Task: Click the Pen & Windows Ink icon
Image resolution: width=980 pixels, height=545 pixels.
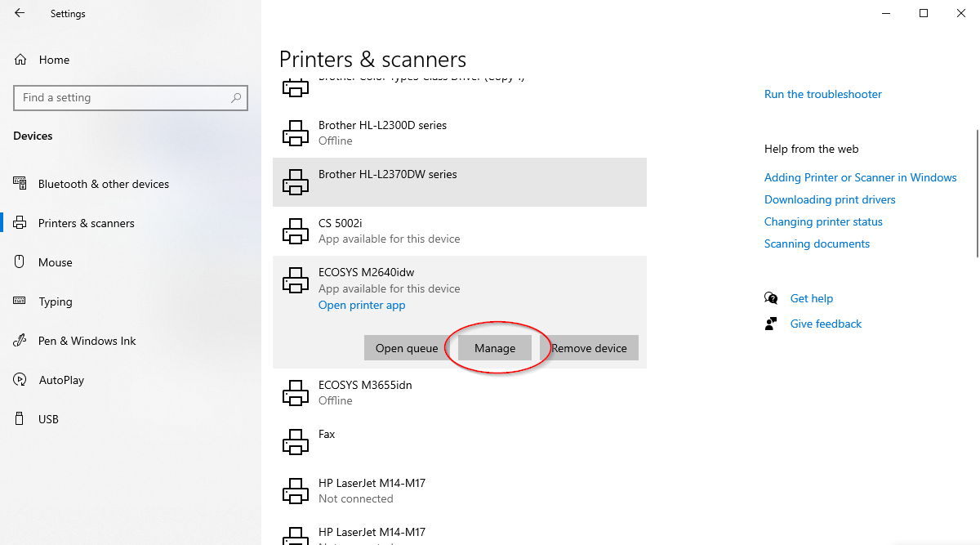Action: [x=20, y=341]
